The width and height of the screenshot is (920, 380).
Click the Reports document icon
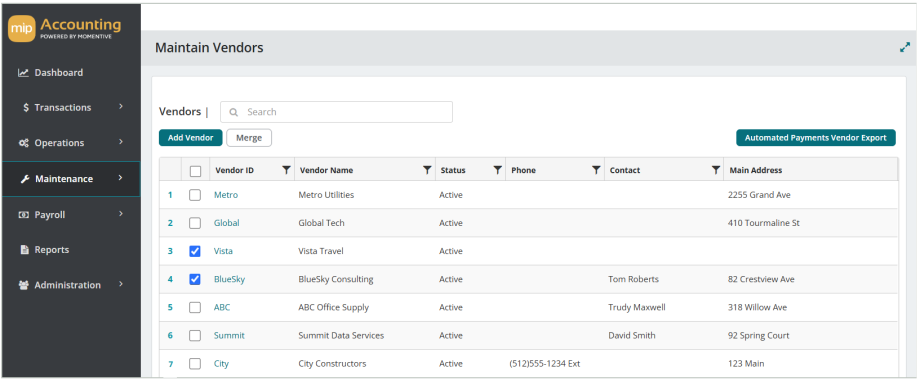[25, 250]
